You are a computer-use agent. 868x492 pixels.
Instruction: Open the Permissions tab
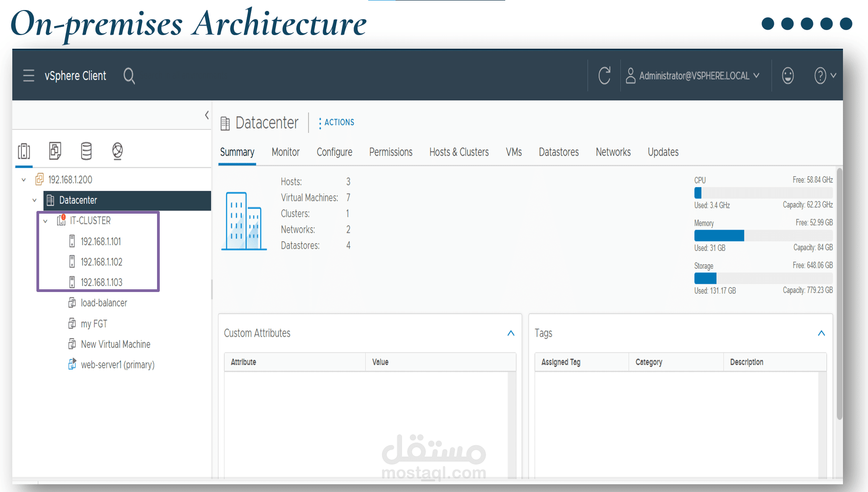[x=391, y=152]
